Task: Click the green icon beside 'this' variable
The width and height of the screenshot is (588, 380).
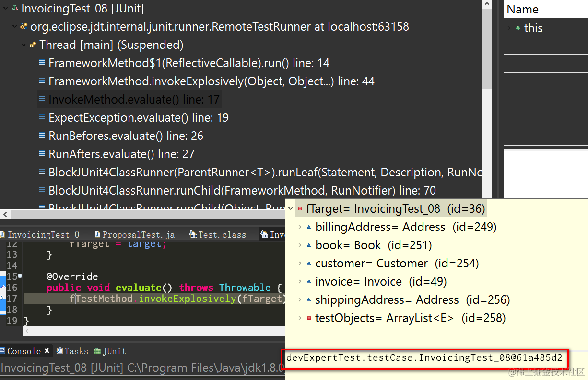Action: [518, 28]
